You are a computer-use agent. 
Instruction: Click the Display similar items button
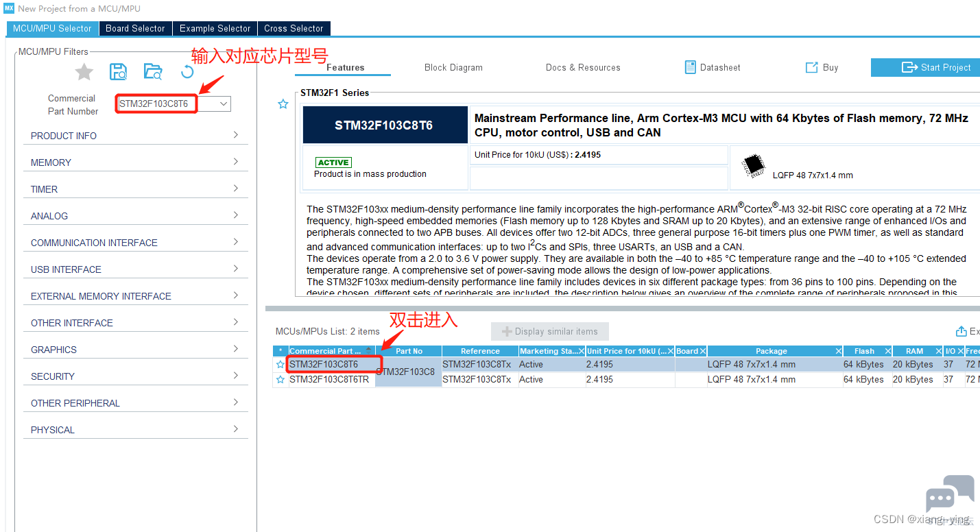click(x=550, y=332)
